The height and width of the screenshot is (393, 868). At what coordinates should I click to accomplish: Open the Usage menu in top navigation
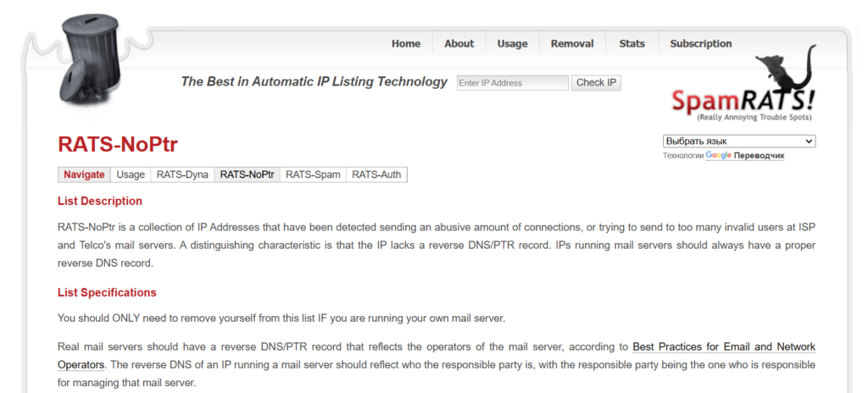coord(512,44)
